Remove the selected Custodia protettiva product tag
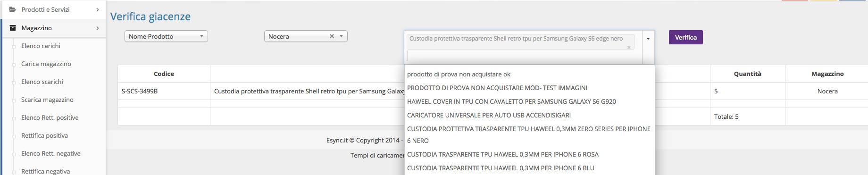This screenshot has height=175, width=868. (x=629, y=47)
